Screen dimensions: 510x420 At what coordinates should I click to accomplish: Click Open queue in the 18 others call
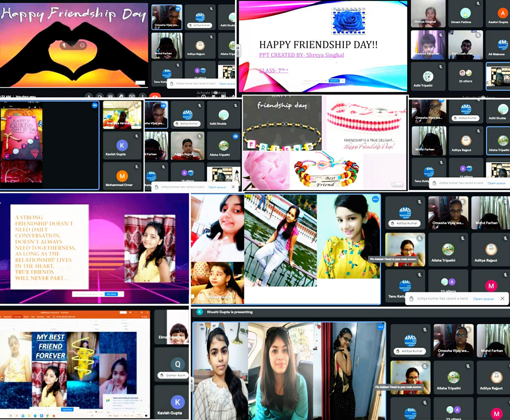pyautogui.click(x=217, y=187)
